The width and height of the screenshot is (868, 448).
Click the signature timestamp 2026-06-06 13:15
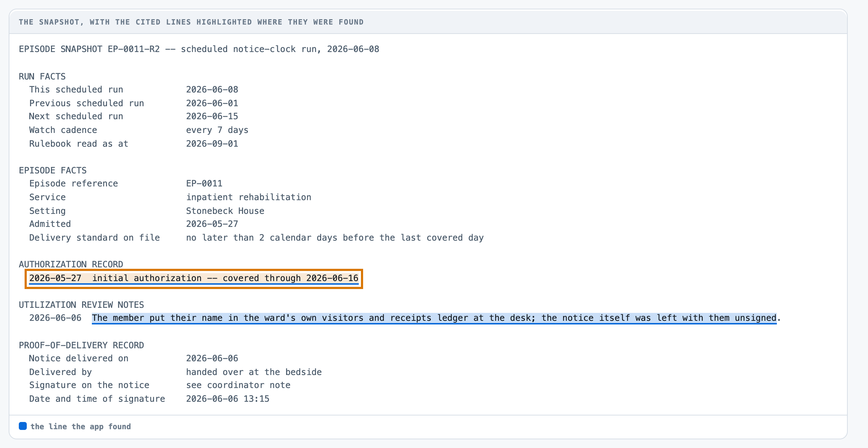pos(228,399)
